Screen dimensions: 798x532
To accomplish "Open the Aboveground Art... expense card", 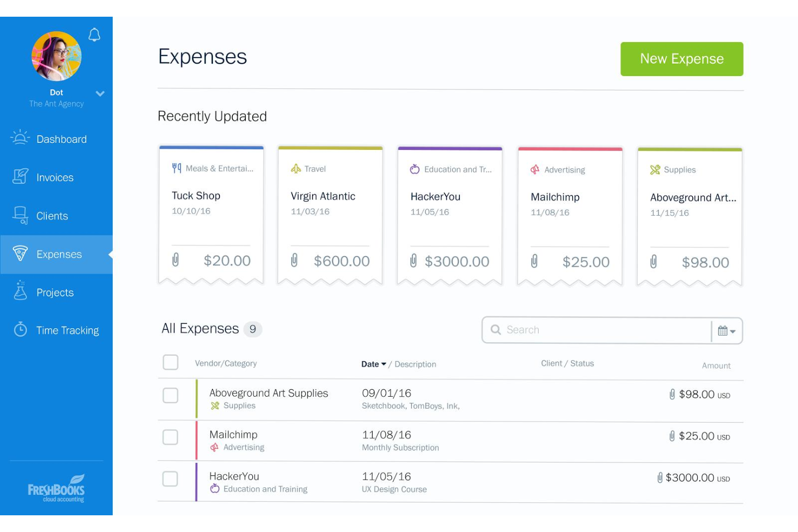I will (690, 217).
